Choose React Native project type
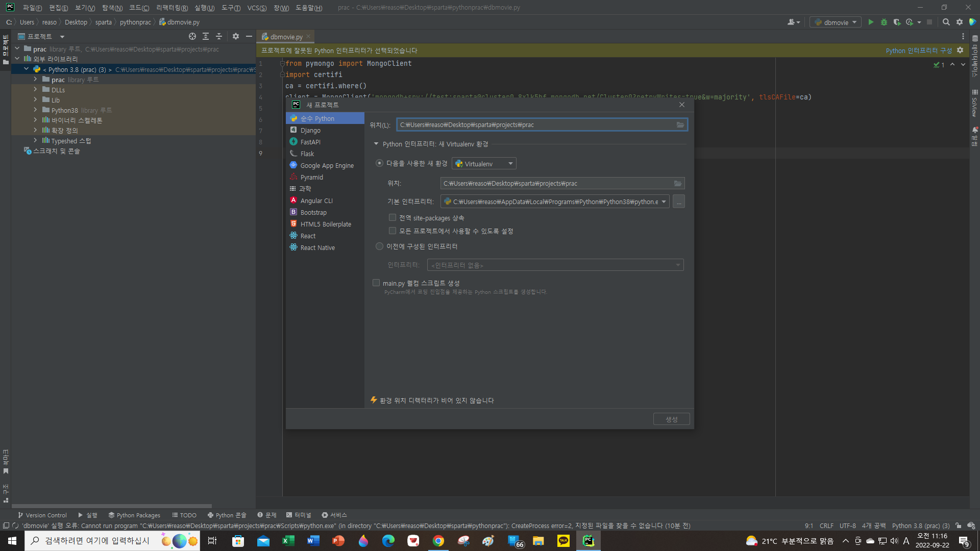This screenshot has height=551, width=980. coord(317,247)
